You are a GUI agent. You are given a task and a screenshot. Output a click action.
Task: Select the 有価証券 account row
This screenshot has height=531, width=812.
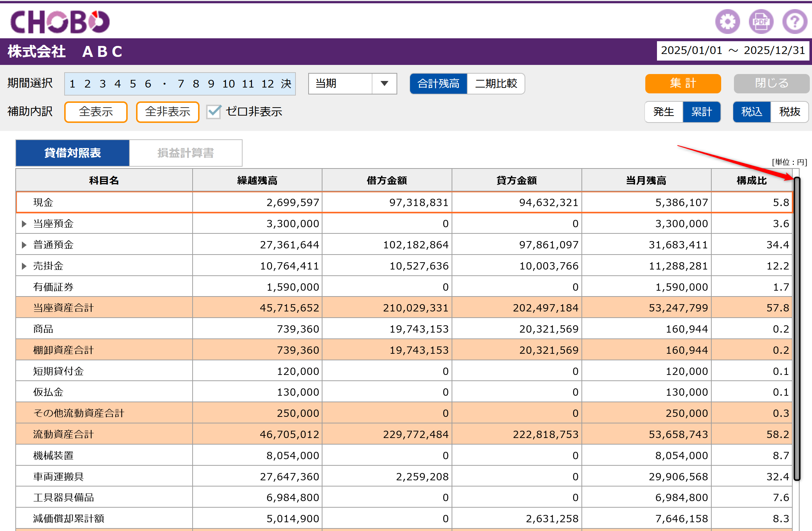pyautogui.click(x=404, y=287)
